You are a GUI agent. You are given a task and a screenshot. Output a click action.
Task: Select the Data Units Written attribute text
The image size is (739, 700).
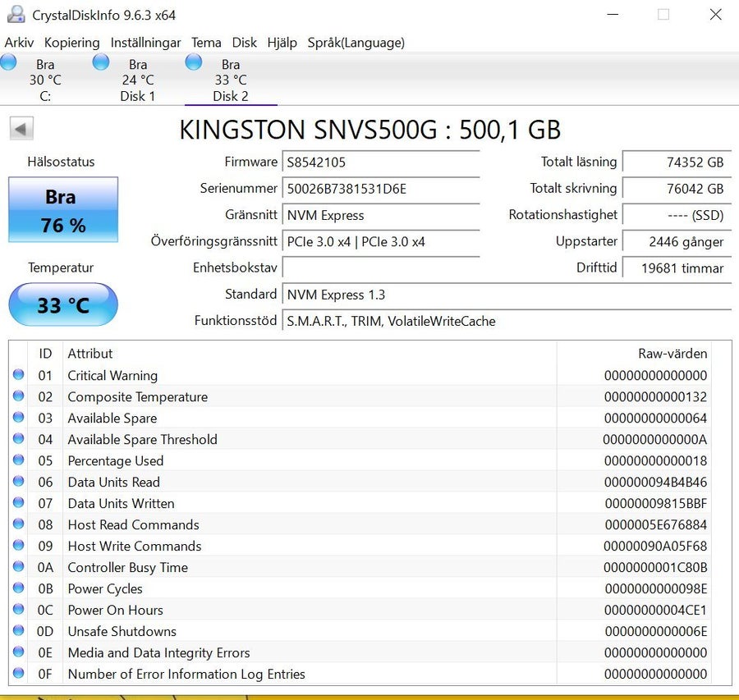point(122,504)
